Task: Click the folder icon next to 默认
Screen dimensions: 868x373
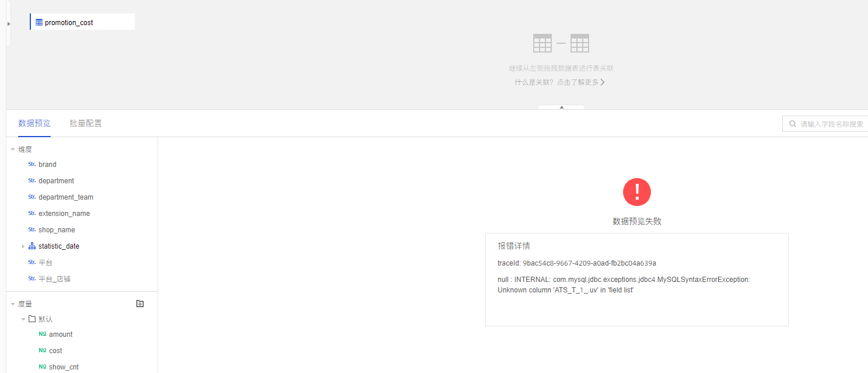Action: pos(32,319)
